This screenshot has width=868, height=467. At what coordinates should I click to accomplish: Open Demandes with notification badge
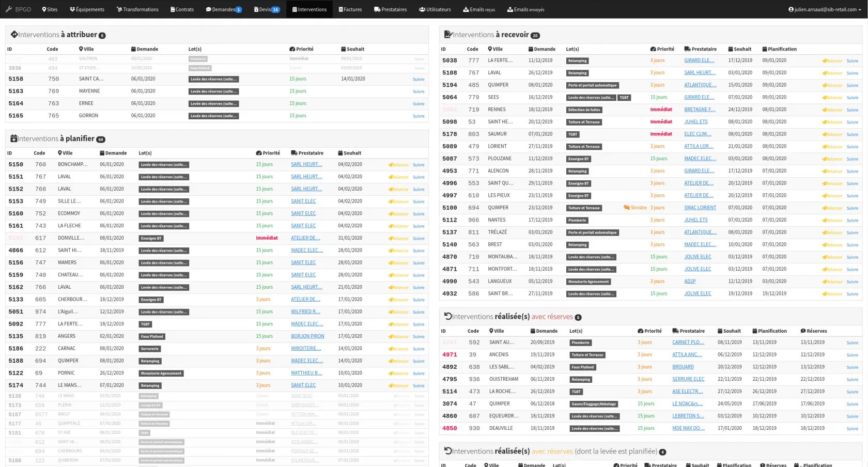[223, 9]
